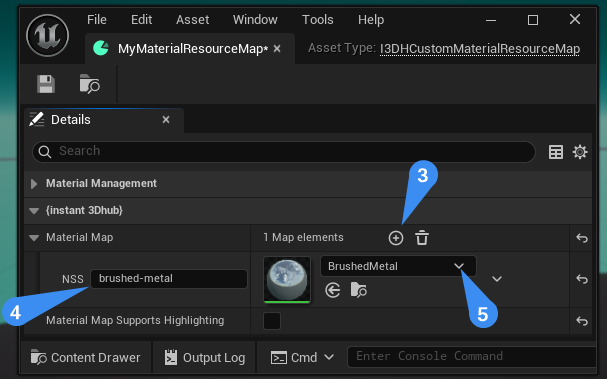Viewport: 607px width, 379px height.
Task: Click the Details Search field
Action: point(284,152)
